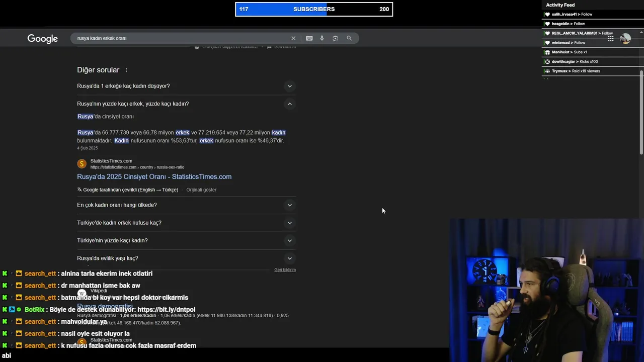
Task: Open the three-dot menu beside Diğer sorular
Action: [x=126, y=70]
